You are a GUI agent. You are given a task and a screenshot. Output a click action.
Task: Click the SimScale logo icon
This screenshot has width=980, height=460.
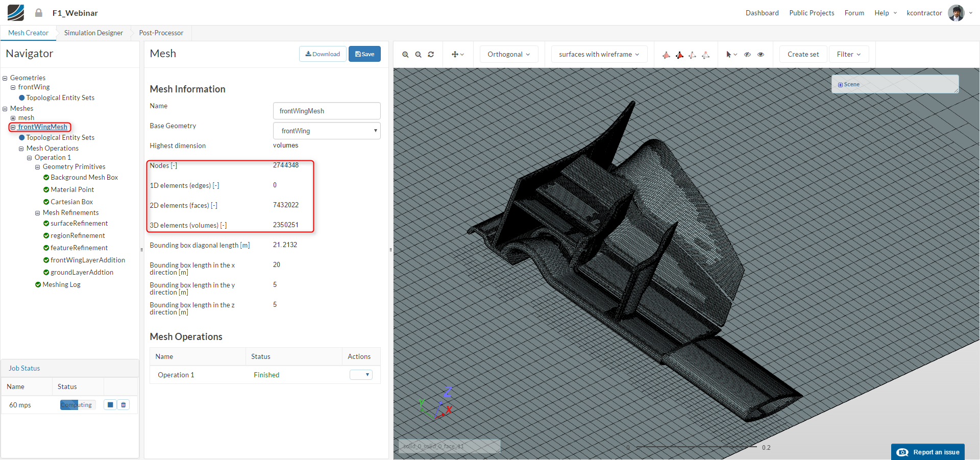(16, 13)
